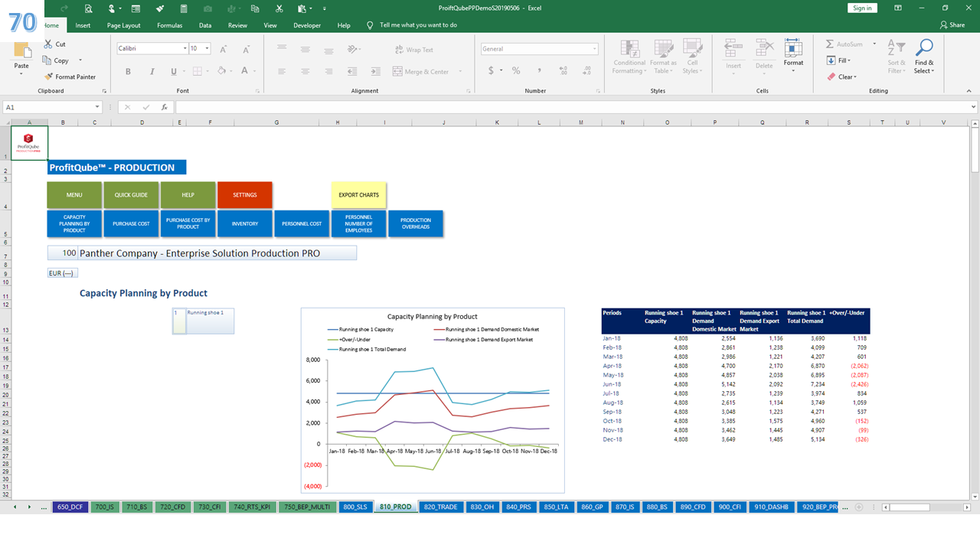Click the red SETTINGS button
This screenshot has width=980, height=551.
point(245,195)
